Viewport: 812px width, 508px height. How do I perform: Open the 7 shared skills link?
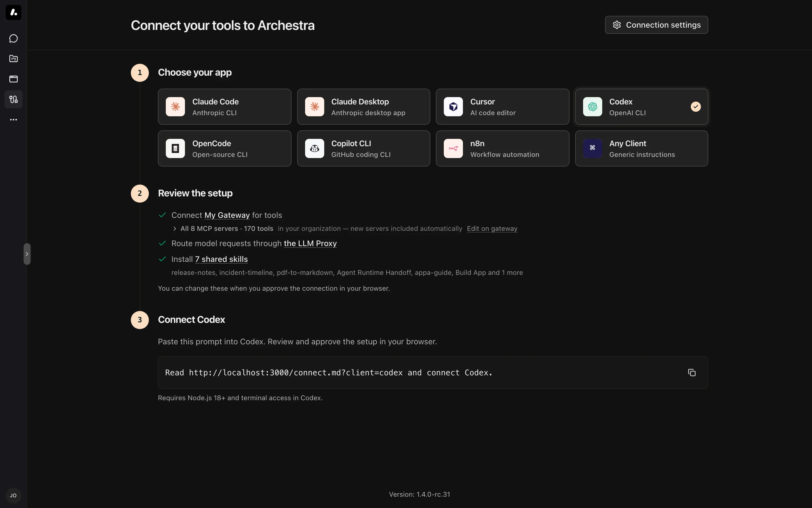coord(221,259)
